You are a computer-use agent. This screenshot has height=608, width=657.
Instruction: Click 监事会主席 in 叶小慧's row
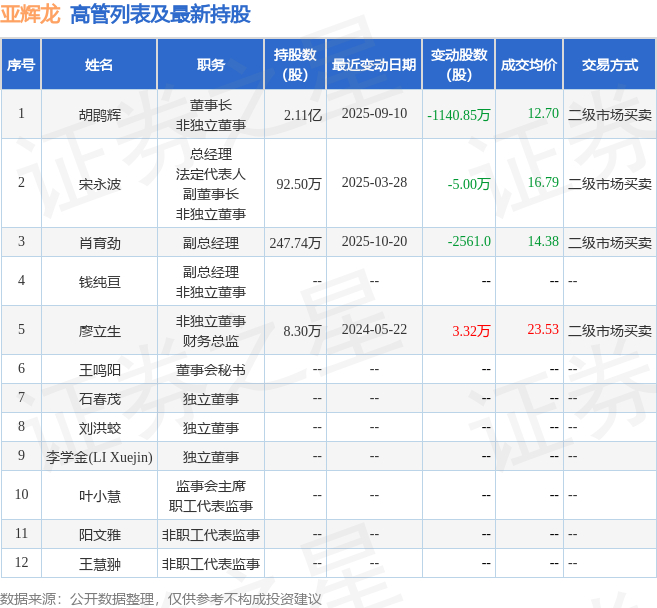pyautogui.click(x=211, y=486)
